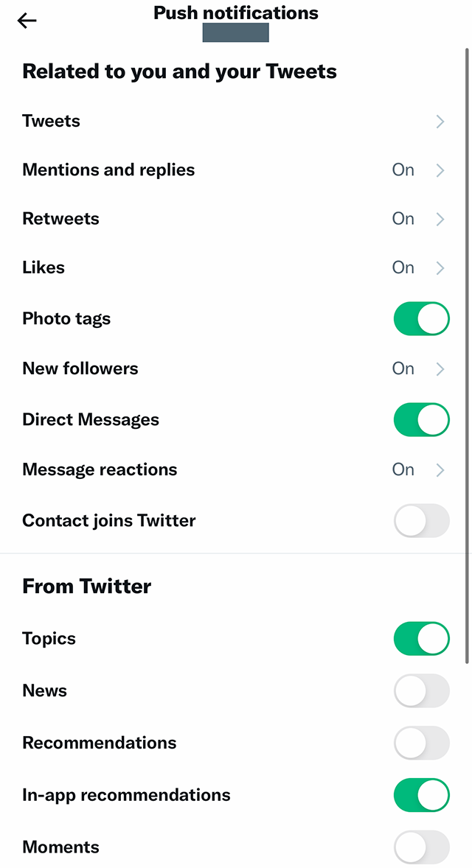Enable Contact joins Twitter notifications
This screenshot has height=868, width=472.
pos(421,520)
